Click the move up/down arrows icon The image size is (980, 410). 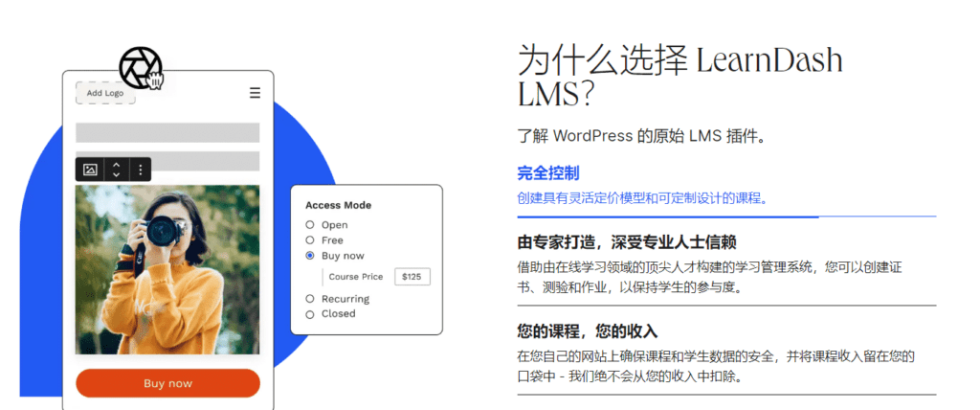(x=116, y=170)
